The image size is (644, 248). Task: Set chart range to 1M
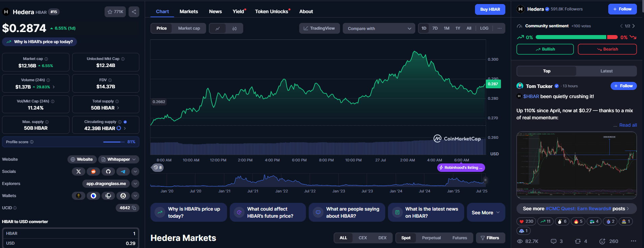point(446,28)
